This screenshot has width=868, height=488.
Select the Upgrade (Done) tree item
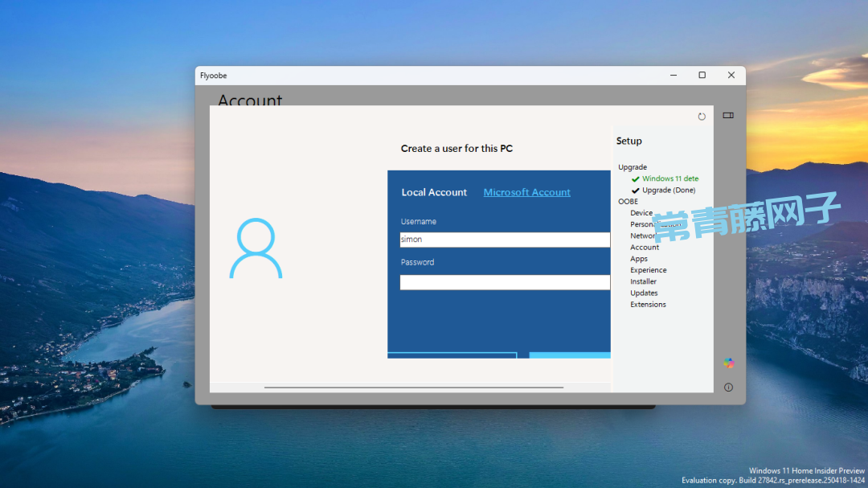[669, 191]
